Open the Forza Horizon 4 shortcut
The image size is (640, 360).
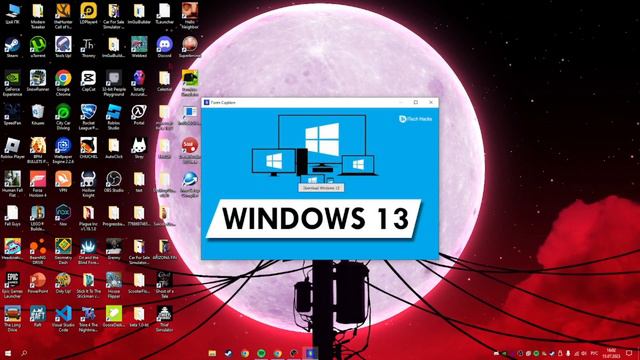38,184
